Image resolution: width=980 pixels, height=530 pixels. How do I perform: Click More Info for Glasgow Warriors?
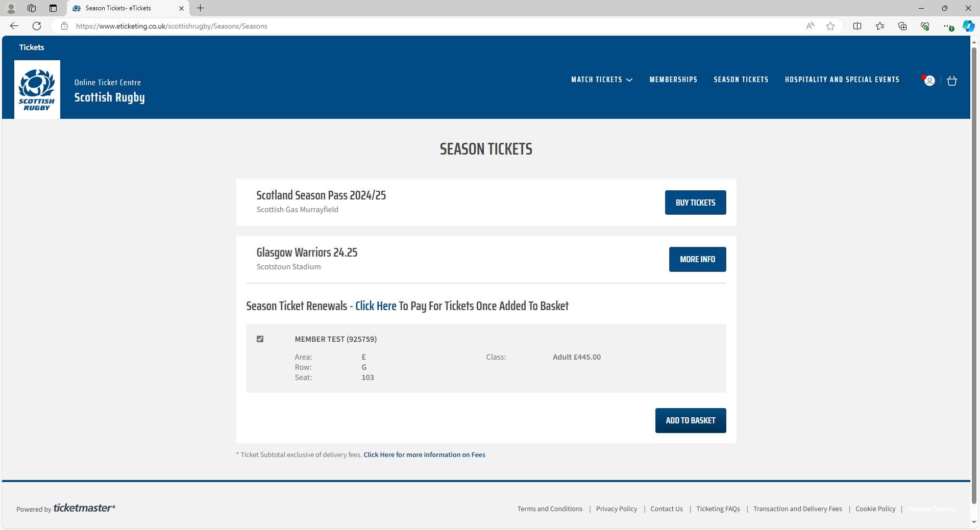[697, 259]
